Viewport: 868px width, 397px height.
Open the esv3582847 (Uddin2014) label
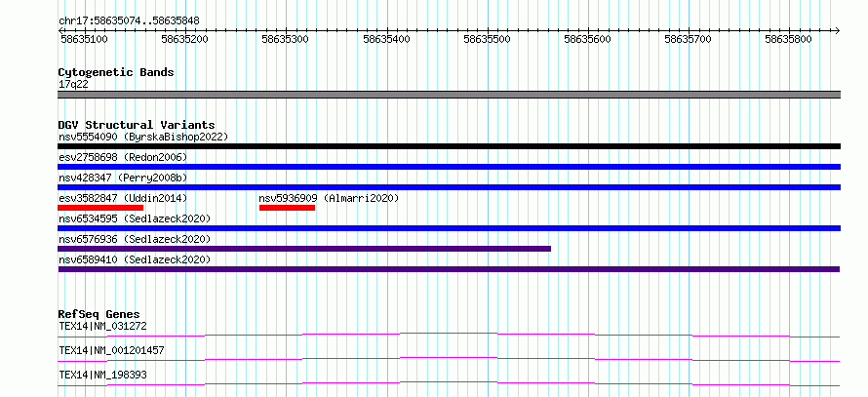click(123, 198)
